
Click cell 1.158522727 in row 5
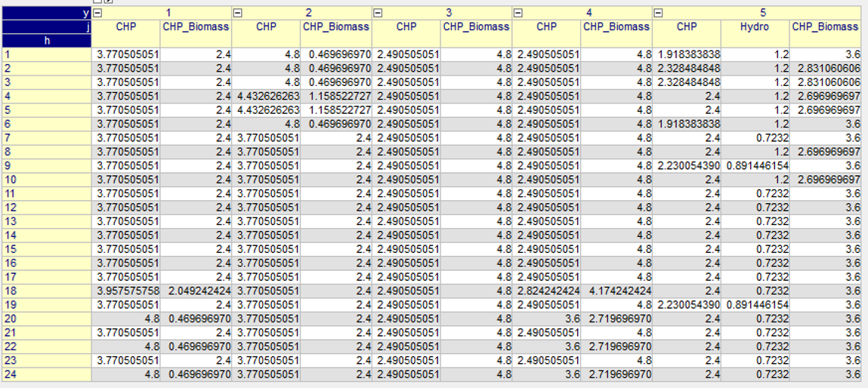tap(336, 110)
